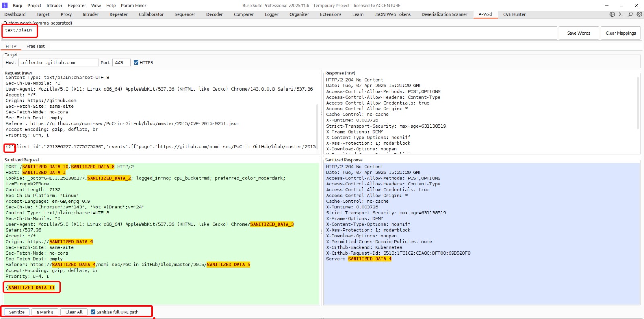Open the Deserialization Scanner tab
Image resolution: width=644 pixels, height=319 pixels.
[444, 14]
